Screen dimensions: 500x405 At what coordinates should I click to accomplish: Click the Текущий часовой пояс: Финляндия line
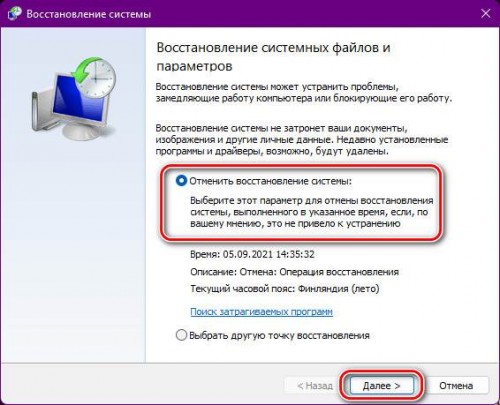(x=285, y=288)
